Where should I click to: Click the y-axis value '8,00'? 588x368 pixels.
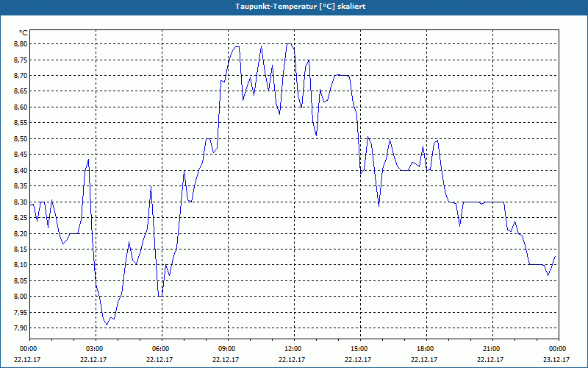click(x=21, y=297)
